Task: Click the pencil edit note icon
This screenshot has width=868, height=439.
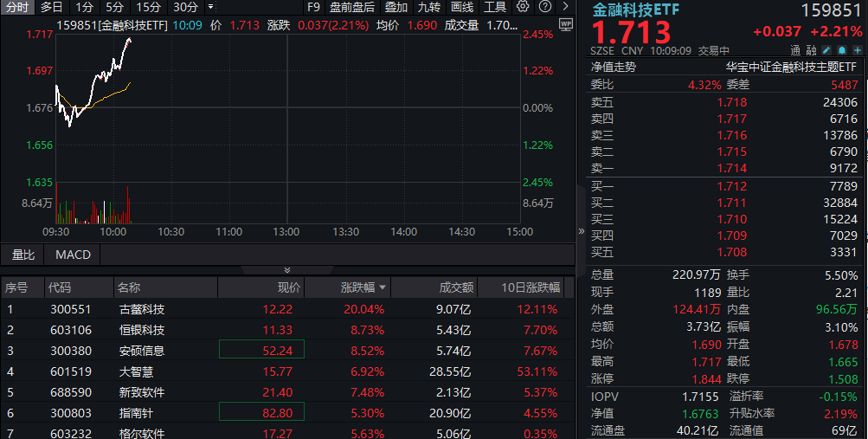Action: 826,50
